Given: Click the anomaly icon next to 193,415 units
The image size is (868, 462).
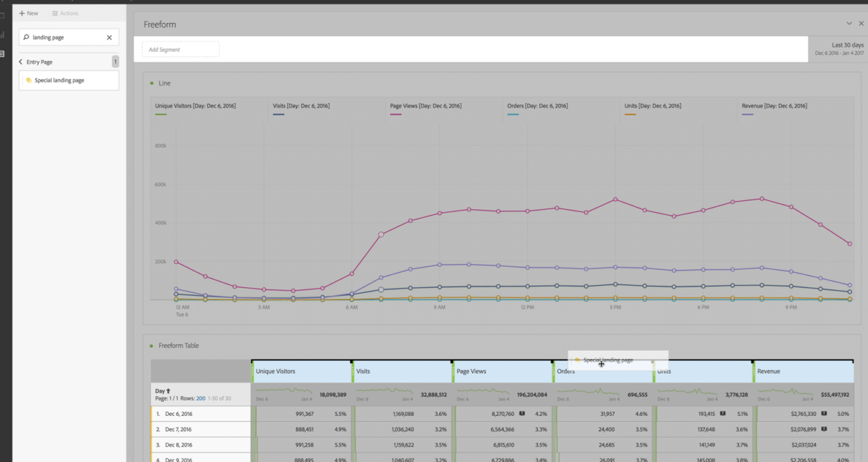Looking at the screenshot, I should (x=723, y=413).
